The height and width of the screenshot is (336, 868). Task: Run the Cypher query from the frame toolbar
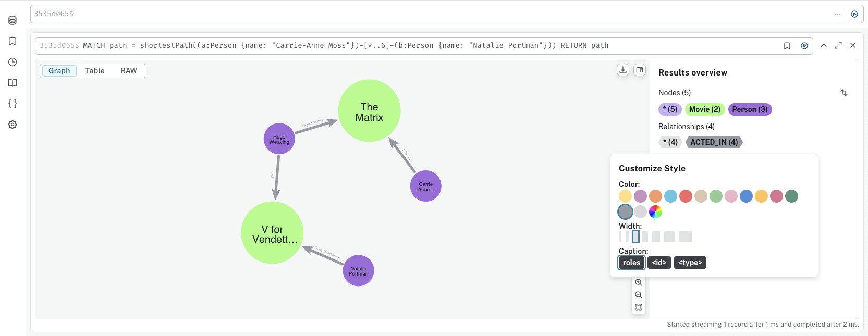pyautogui.click(x=804, y=45)
